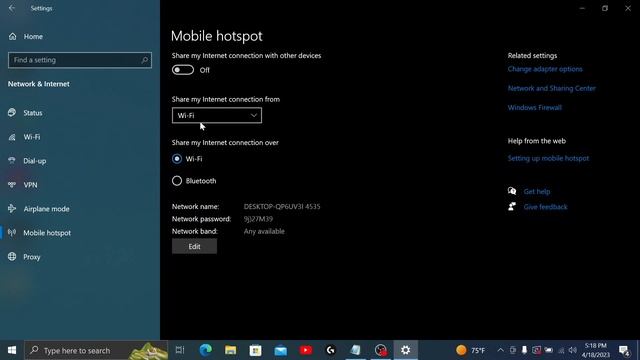Open YouTube app from taskbar
The height and width of the screenshot is (360, 640).
pos(306,350)
